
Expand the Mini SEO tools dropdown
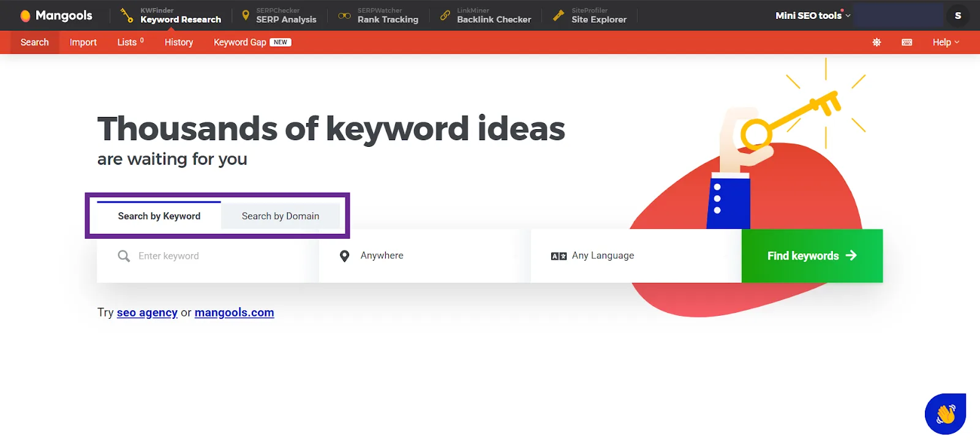pos(813,15)
